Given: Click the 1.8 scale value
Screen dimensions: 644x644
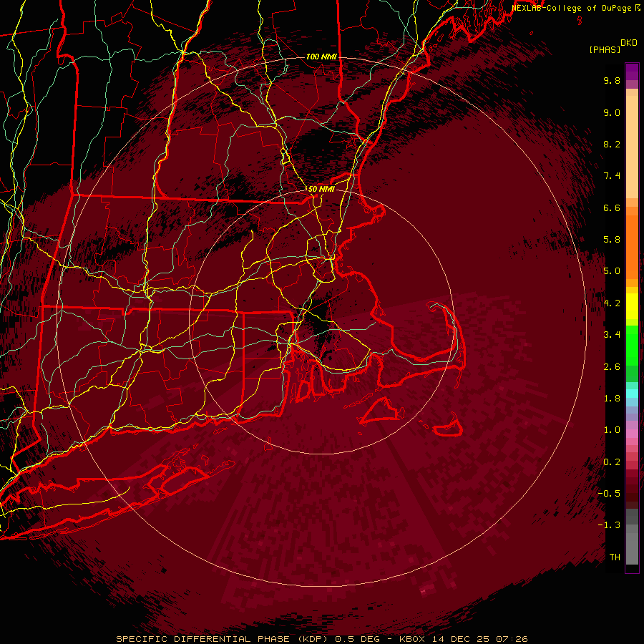Looking at the screenshot, I should click(x=612, y=399).
